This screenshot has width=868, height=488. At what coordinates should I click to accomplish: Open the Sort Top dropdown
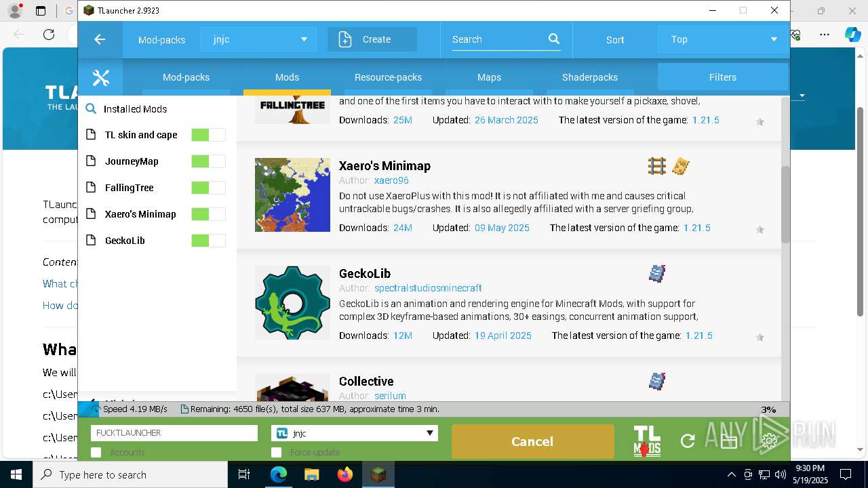(723, 39)
